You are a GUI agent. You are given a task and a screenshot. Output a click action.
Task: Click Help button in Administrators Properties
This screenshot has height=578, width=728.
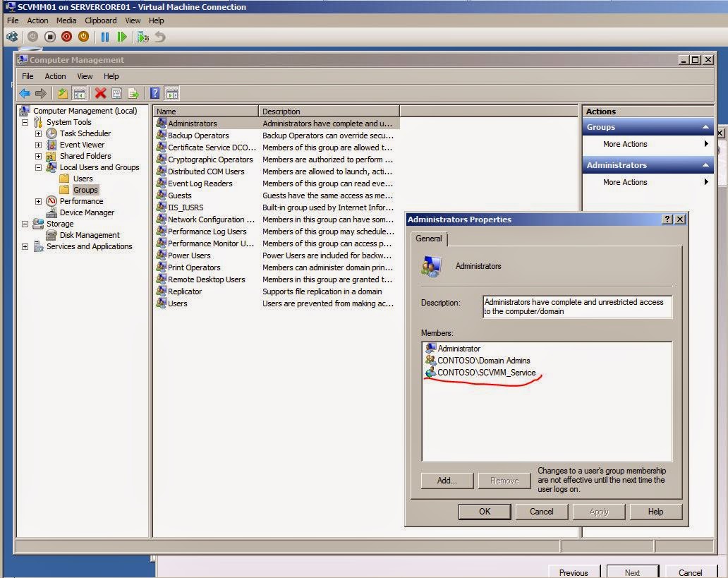pyautogui.click(x=655, y=512)
